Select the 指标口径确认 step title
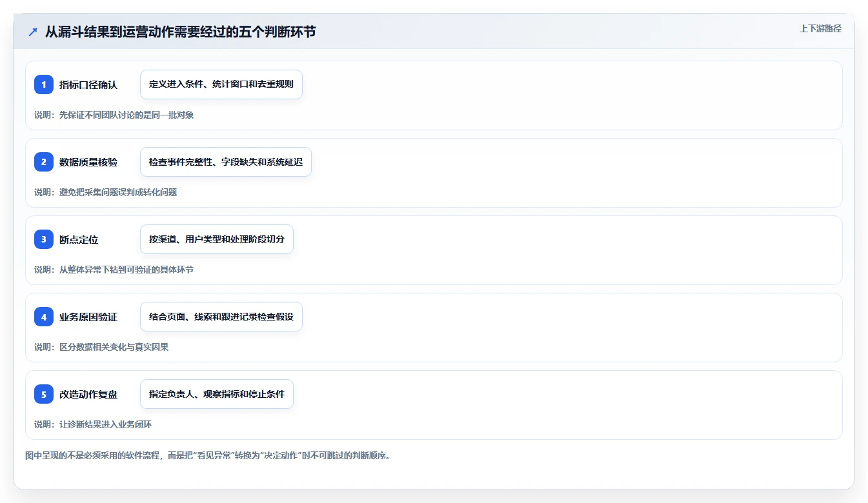Image resolution: width=868 pixels, height=503 pixels. point(88,84)
